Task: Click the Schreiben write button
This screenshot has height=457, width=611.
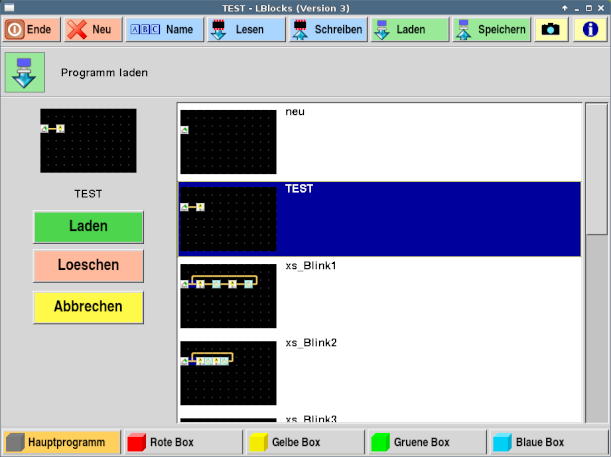Action: click(328, 29)
